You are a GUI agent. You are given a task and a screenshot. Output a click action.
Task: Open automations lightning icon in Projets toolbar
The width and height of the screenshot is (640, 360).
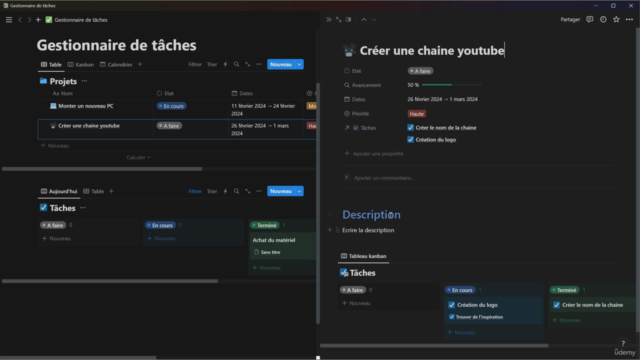225,64
